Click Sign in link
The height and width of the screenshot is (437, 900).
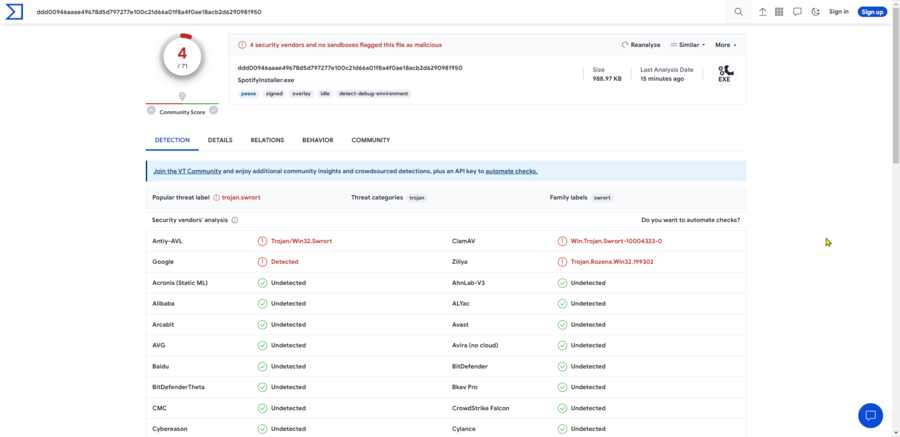click(839, 11)
